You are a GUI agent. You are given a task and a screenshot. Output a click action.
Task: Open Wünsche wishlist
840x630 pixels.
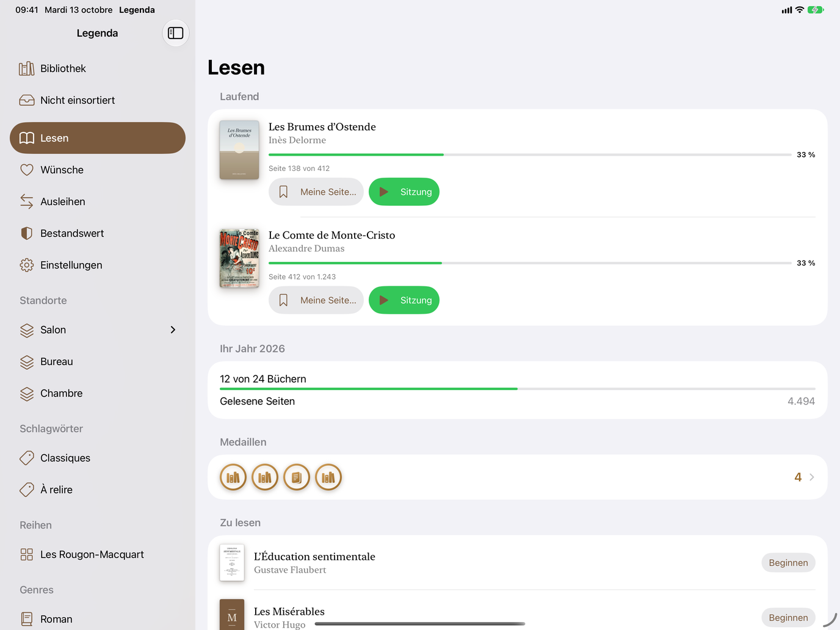(98, 170)
